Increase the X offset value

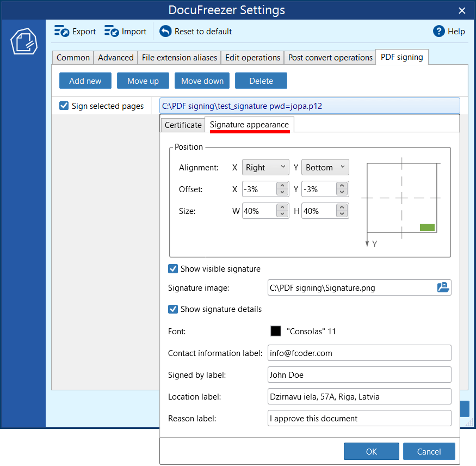[282, 185]
